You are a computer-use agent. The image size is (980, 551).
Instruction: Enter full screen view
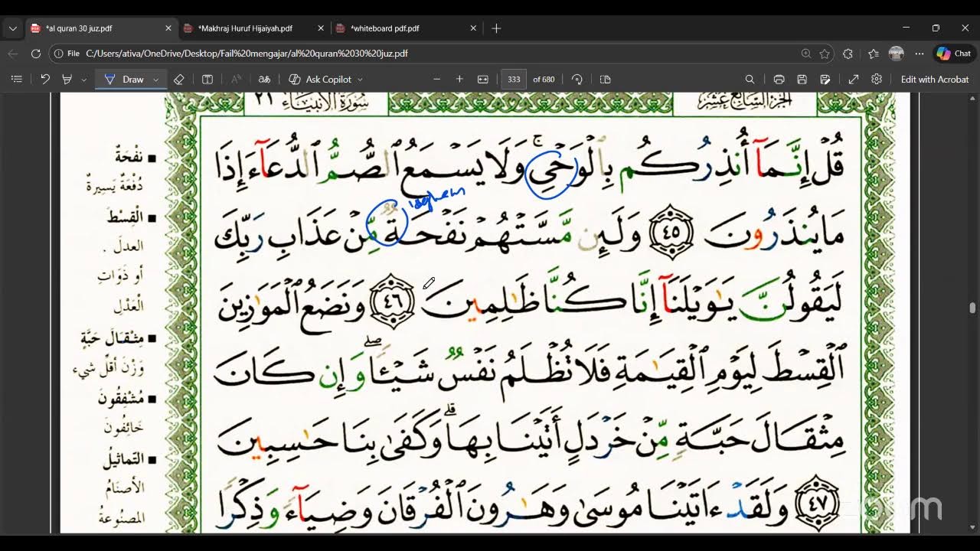(x=854, y=79)
